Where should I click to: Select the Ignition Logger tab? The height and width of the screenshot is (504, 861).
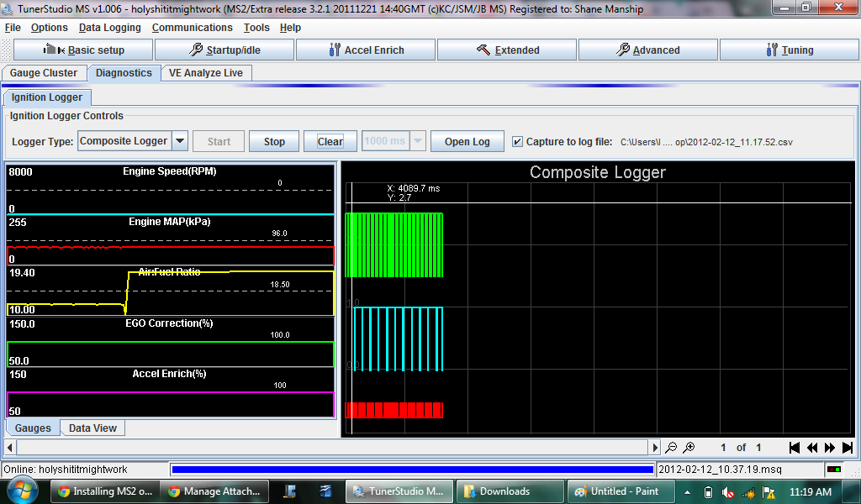coord(47,97)
